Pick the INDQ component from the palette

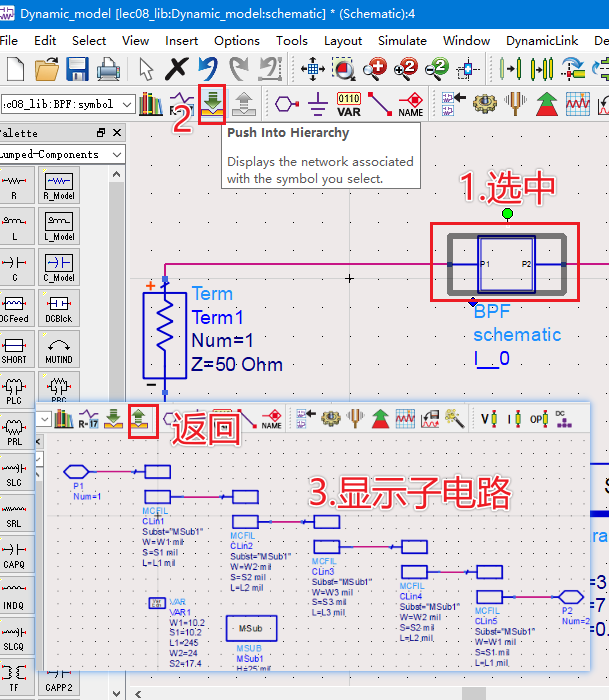15,596
